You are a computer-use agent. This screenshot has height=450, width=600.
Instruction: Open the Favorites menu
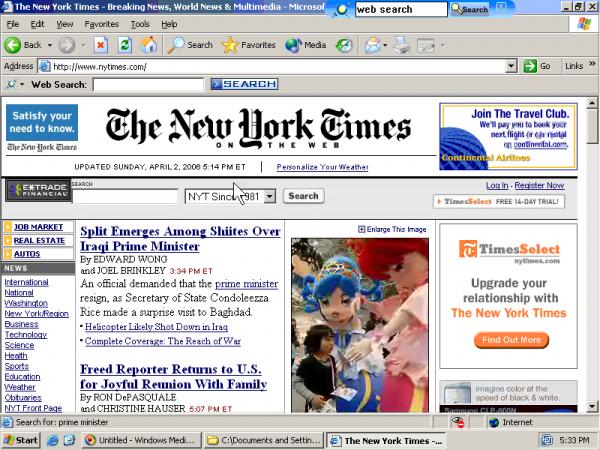click(102, 24)
